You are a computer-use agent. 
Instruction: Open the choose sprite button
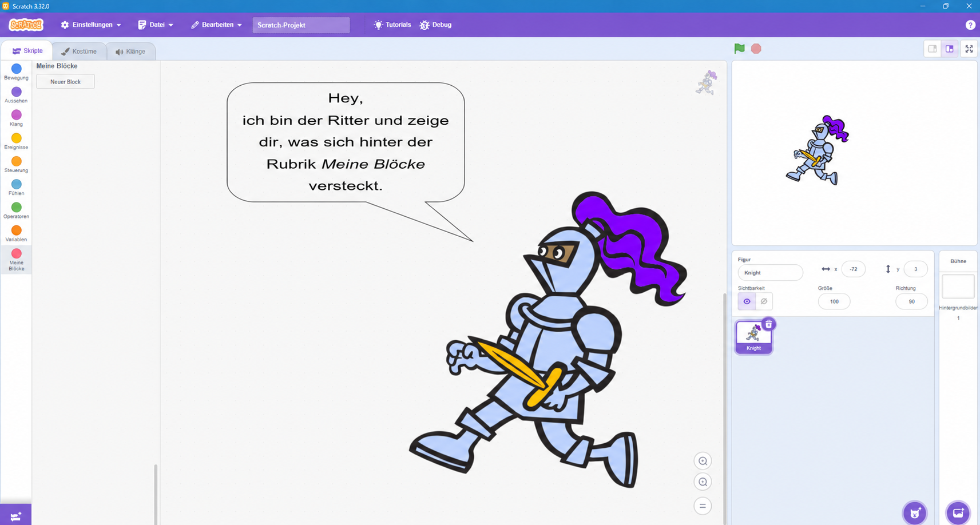914,513
